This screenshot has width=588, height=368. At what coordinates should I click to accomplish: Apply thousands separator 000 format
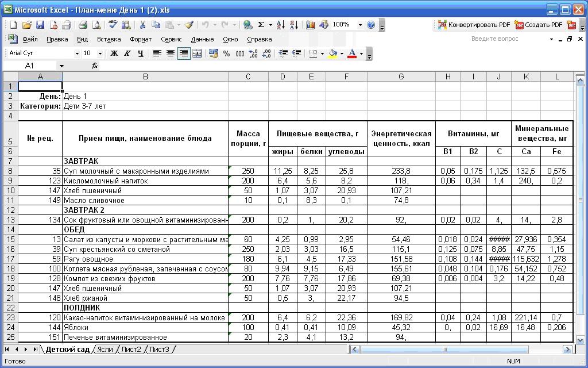(x=240, y=53)
